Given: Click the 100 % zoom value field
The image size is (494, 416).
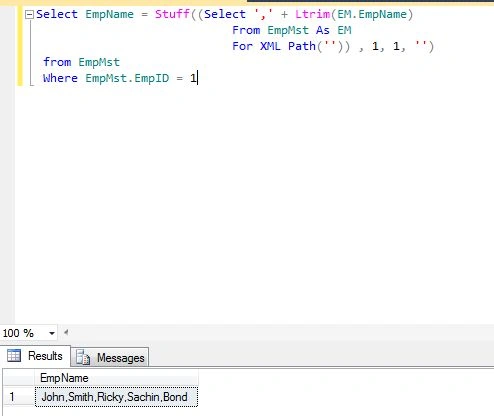Looking at the screenshot, I should pos(23,333).
